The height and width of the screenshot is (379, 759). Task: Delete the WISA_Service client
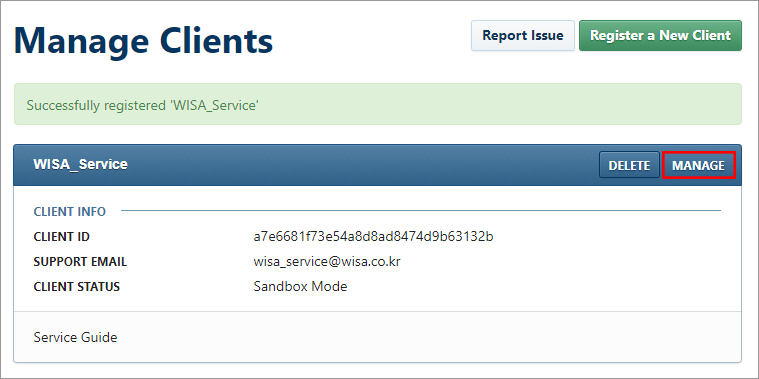pyautogui.click(x=629, y=165)
